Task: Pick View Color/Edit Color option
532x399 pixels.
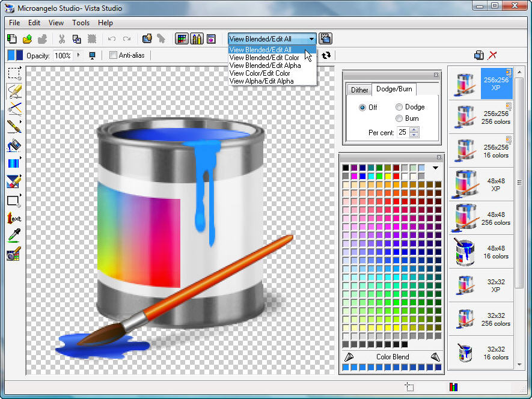Action: pyautogui.click(x=260, y=73)
